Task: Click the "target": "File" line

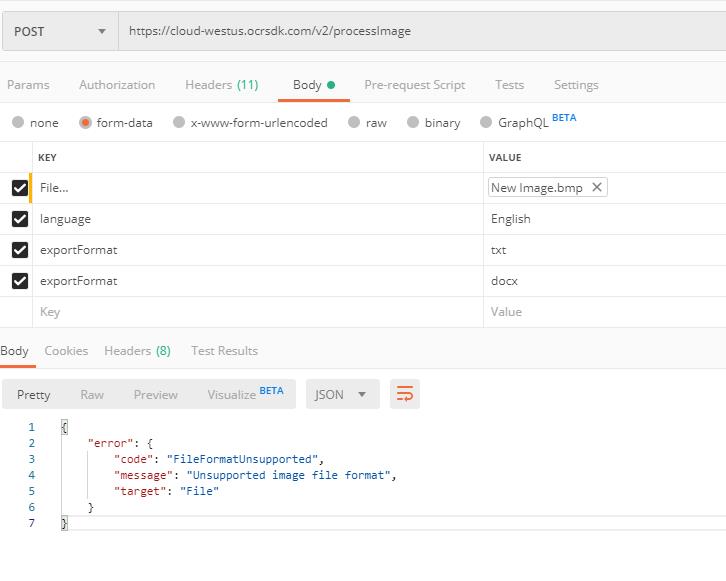Action: click(166, 491)
